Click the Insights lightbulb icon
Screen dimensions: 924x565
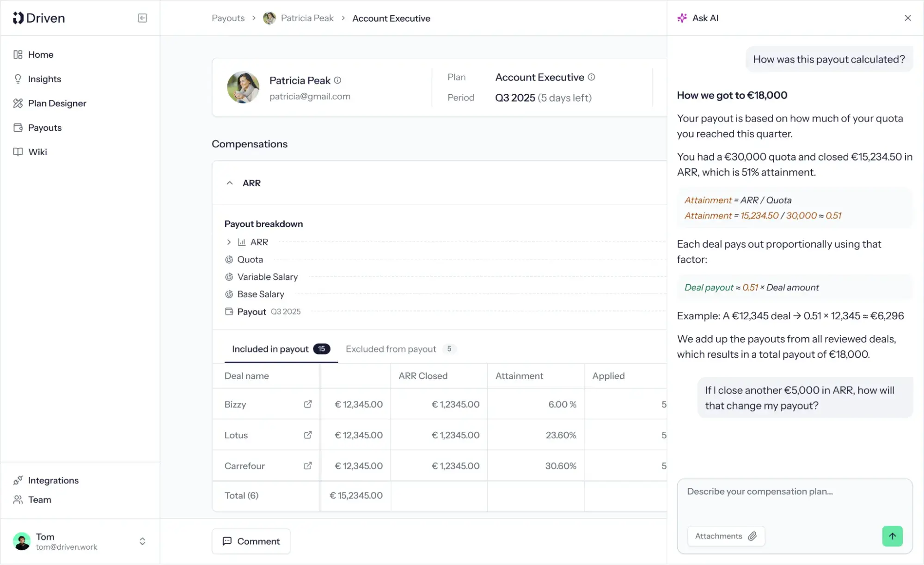[18, 79]
